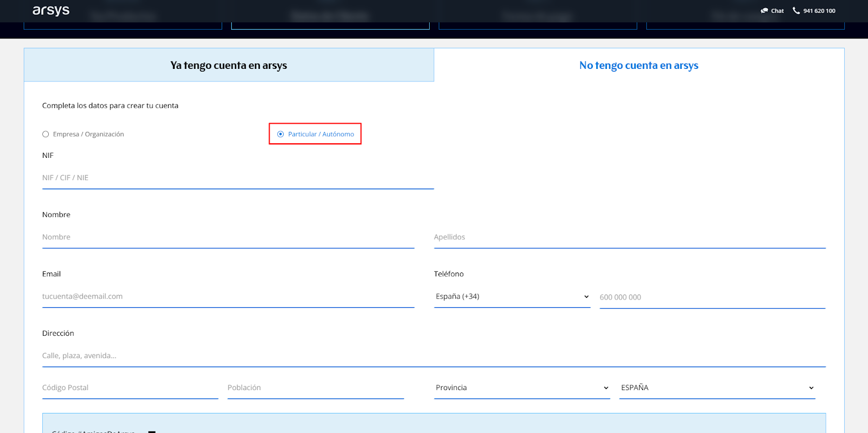Focus the Email input field

228,296
